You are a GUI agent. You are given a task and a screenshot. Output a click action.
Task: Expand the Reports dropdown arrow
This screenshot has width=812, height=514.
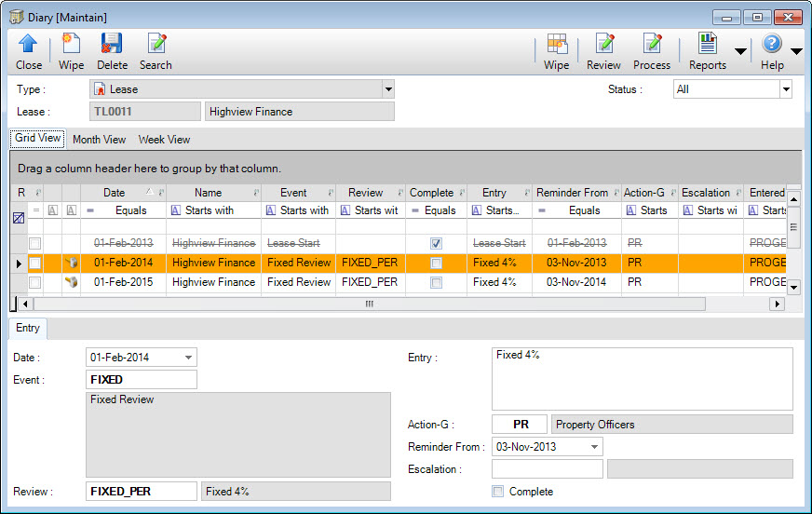[x=740, y=51]
